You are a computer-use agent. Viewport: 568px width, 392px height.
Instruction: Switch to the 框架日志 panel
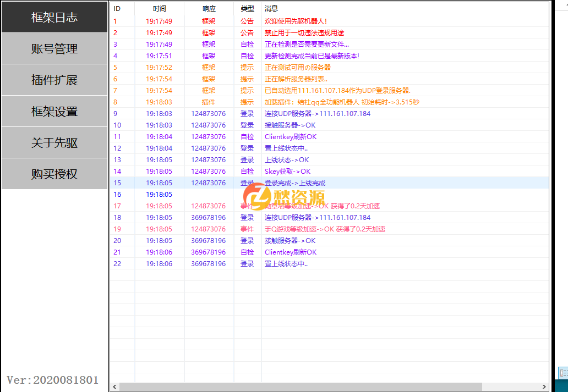point(53,17)
